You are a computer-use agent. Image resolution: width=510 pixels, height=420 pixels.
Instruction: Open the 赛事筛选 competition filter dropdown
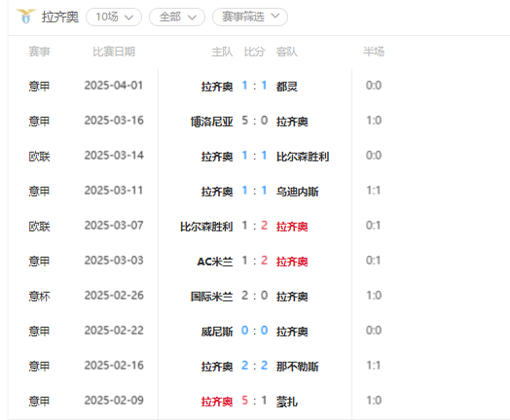250,17
